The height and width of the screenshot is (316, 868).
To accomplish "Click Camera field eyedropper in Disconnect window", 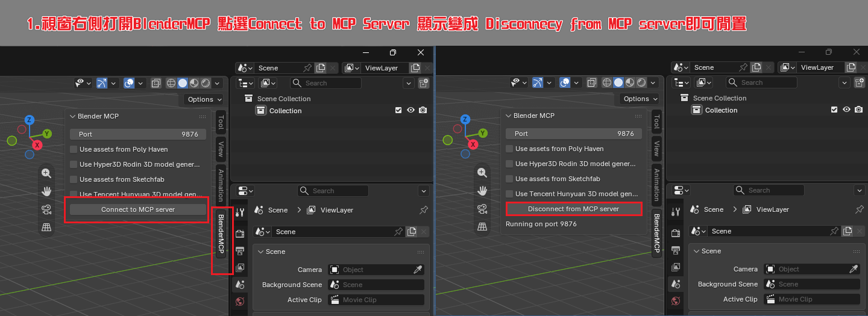I will (x=854, y=269).
